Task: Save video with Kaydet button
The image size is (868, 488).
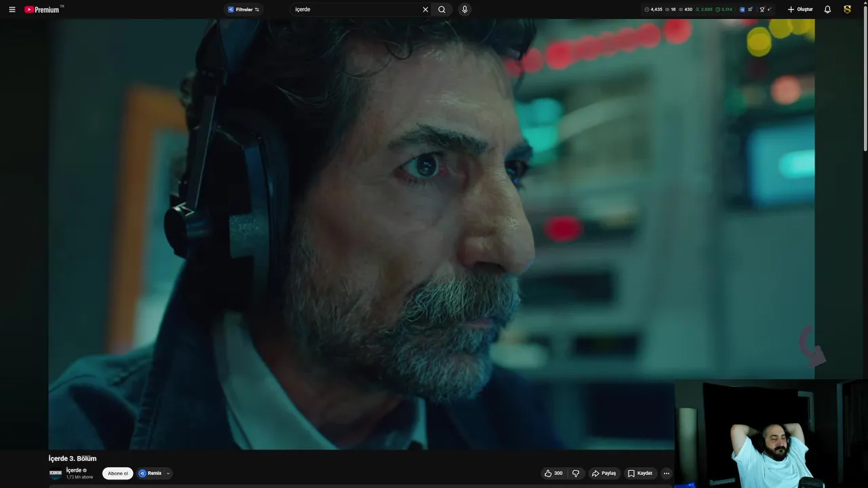Action: 640,473
